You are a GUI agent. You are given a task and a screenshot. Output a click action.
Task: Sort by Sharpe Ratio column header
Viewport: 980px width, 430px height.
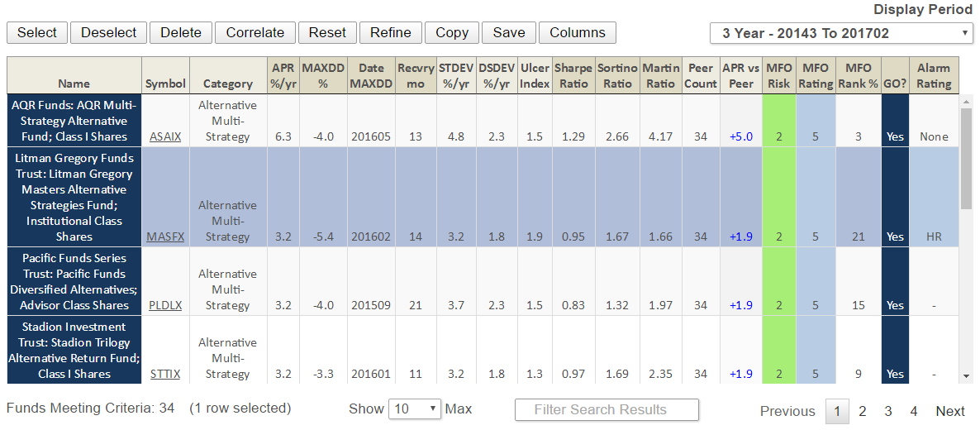573,75
